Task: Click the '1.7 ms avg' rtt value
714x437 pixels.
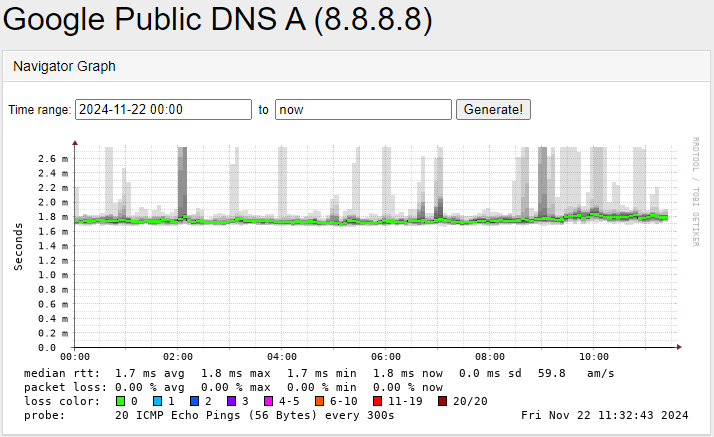Action: click(x=150, y=373)
